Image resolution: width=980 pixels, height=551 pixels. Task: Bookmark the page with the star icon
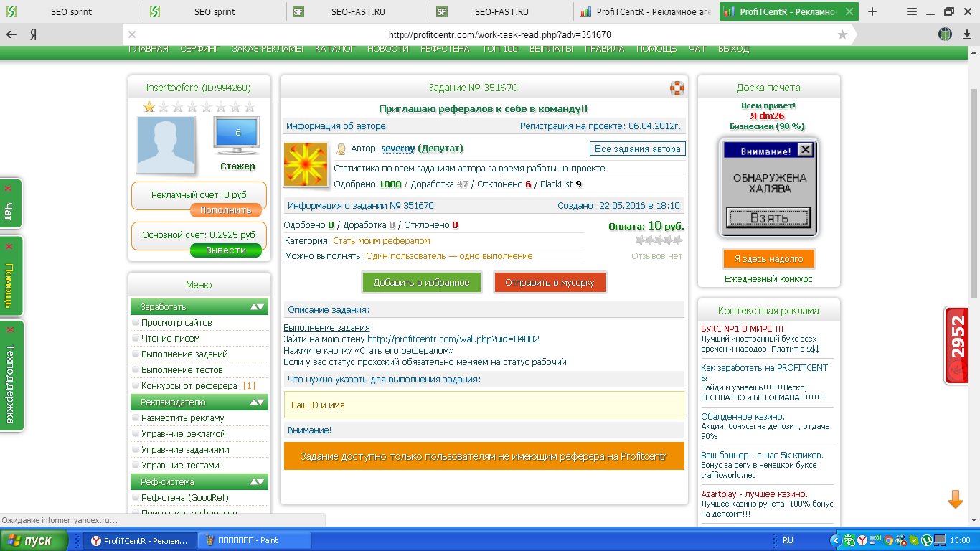[x=842, y=34]
